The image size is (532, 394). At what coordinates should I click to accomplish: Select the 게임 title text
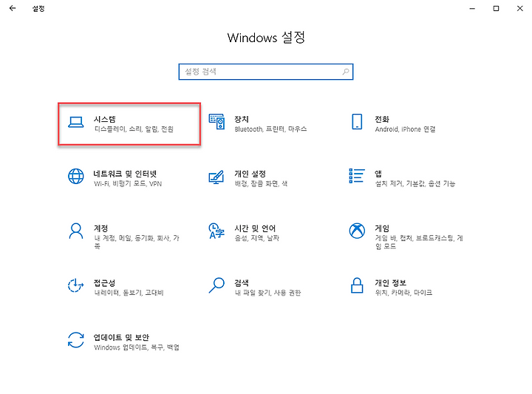click(x=382, y=228)
